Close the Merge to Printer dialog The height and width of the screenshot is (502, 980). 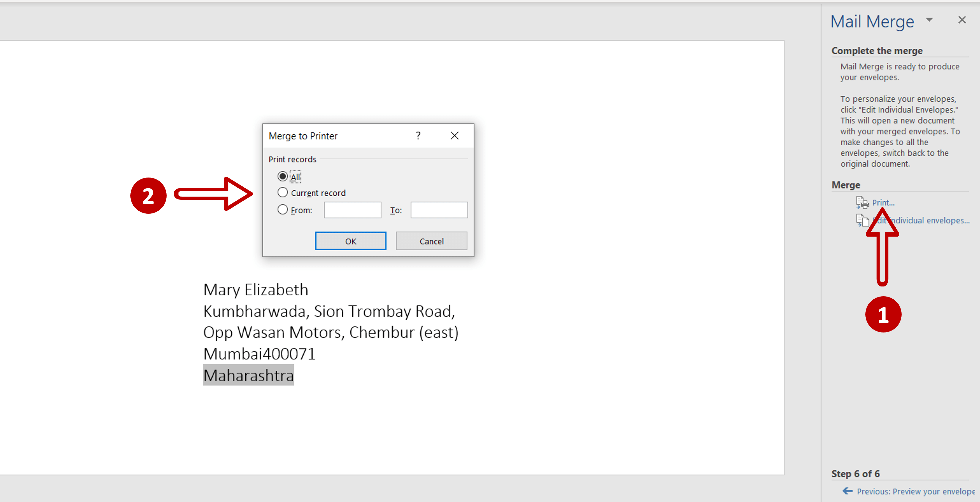tap(454, 135)
